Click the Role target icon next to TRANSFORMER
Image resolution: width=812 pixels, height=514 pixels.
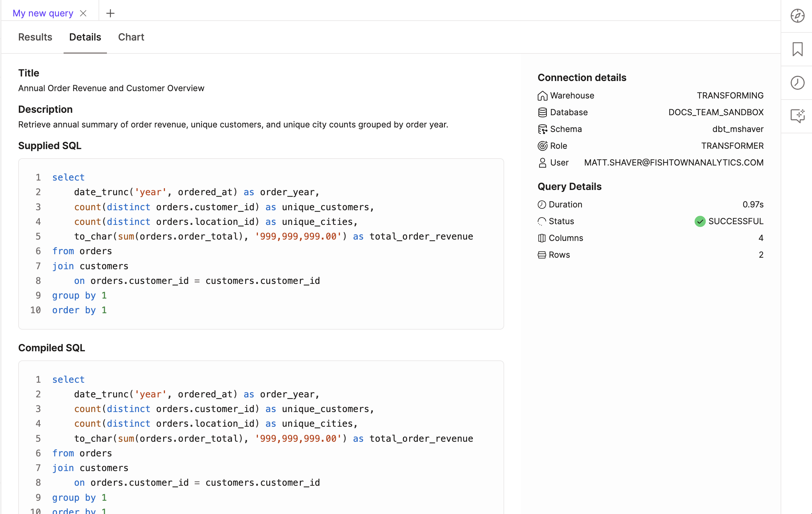[542, 146]
